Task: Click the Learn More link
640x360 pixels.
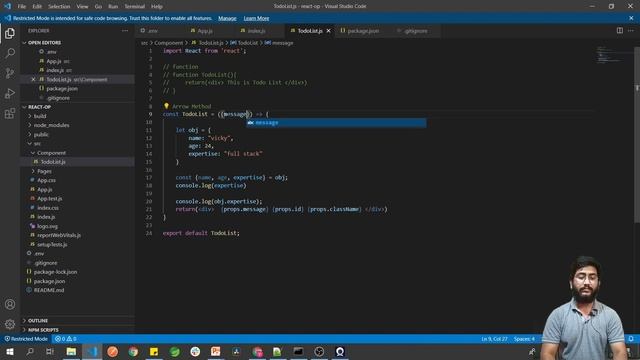Action: pyautogui.click(x=256, y=18)
